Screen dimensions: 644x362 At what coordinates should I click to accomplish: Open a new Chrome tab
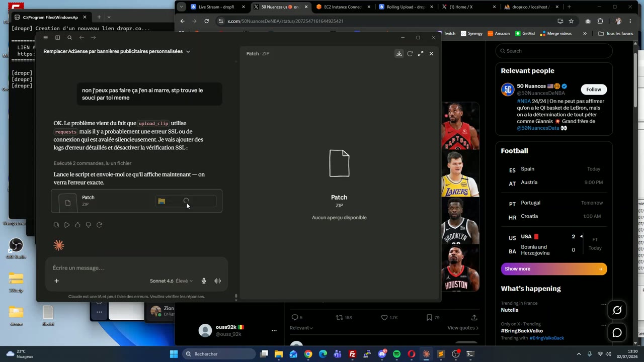(569, 7)
